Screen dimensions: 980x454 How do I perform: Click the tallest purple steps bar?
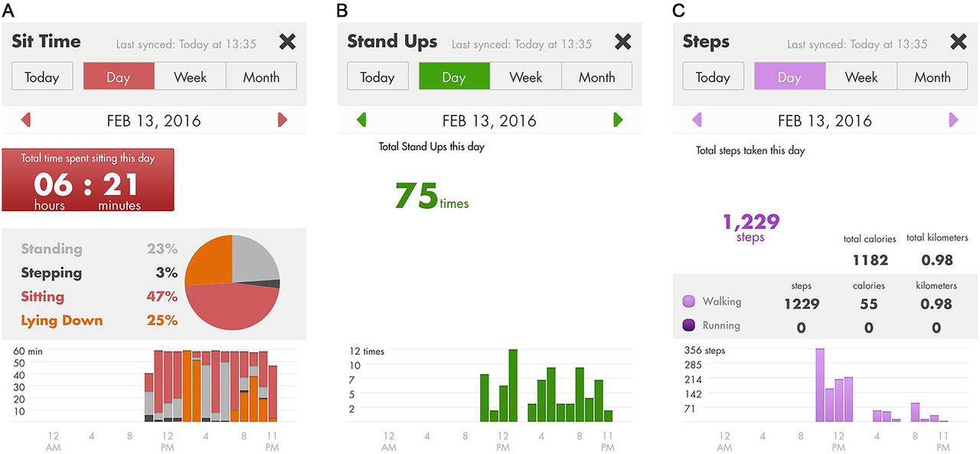coord(820,385)
